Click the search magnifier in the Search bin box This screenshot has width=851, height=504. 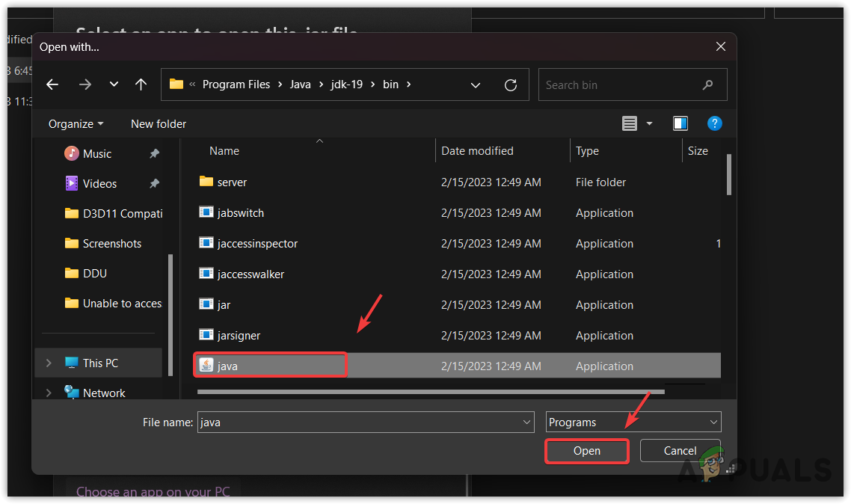point(707,84)
